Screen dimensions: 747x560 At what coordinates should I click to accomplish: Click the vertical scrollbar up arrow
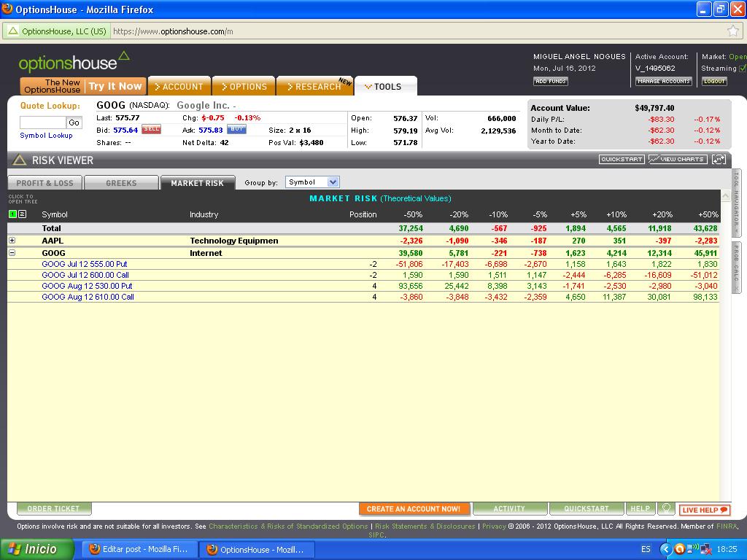[725, 196]
